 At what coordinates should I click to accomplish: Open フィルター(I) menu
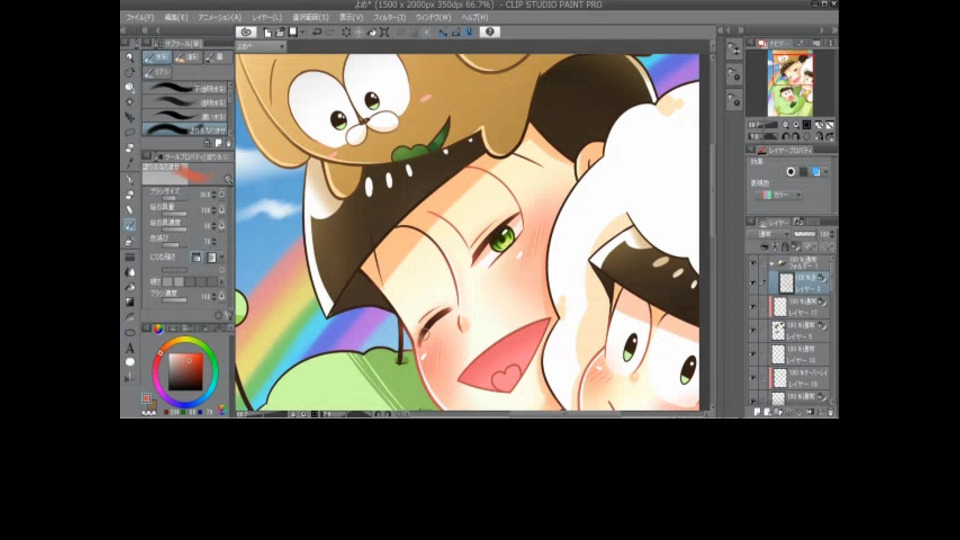point(389,17)
